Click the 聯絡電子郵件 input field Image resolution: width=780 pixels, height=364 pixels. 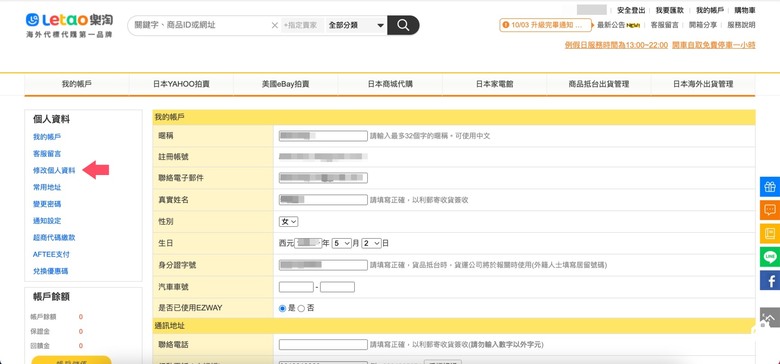[323, 178]
